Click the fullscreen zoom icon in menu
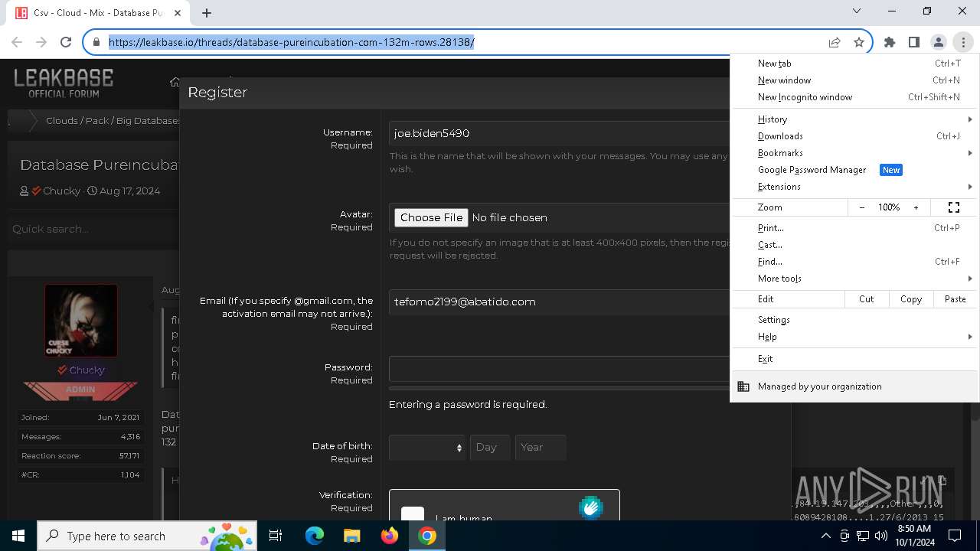This screenshot has height=551, width=980. point(954,207)
